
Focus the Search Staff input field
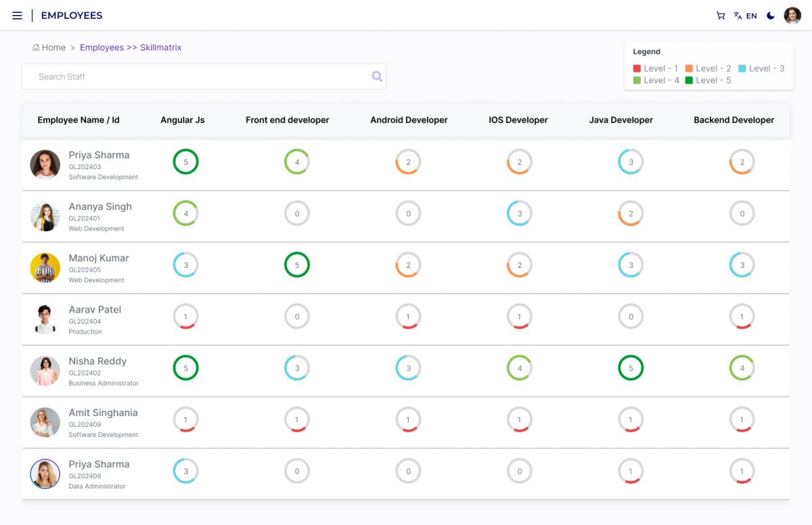coord(196,76)
